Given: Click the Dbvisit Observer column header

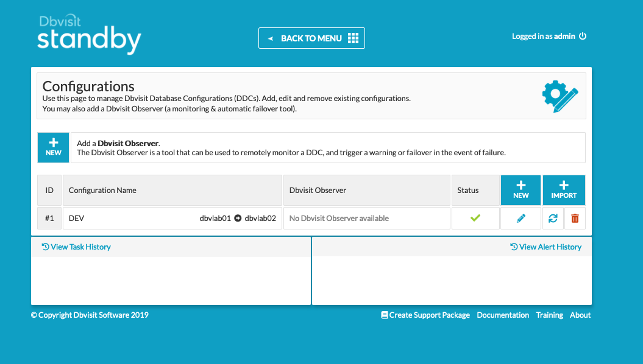Looking at the screenshot, I should pos(367,190).
